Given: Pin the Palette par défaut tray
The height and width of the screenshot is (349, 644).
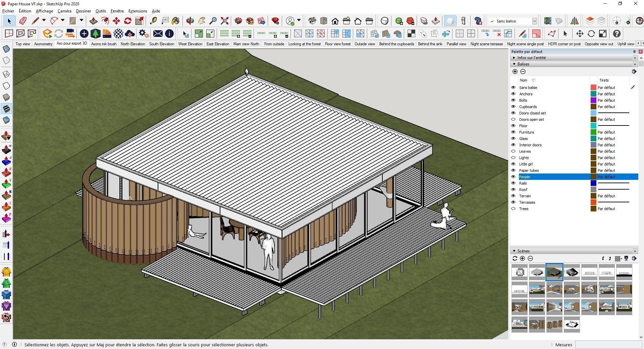Looking at the screenshot, I should coord(634,52).
